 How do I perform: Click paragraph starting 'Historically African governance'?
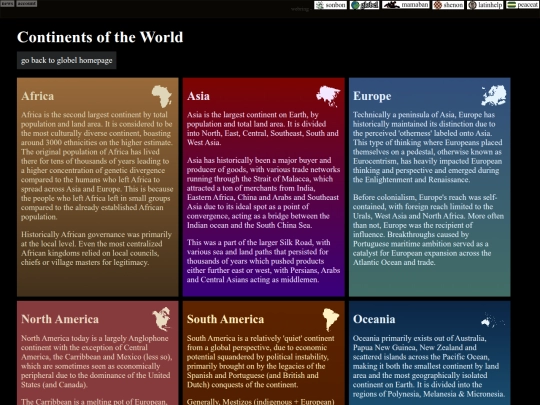click(96, 248)
